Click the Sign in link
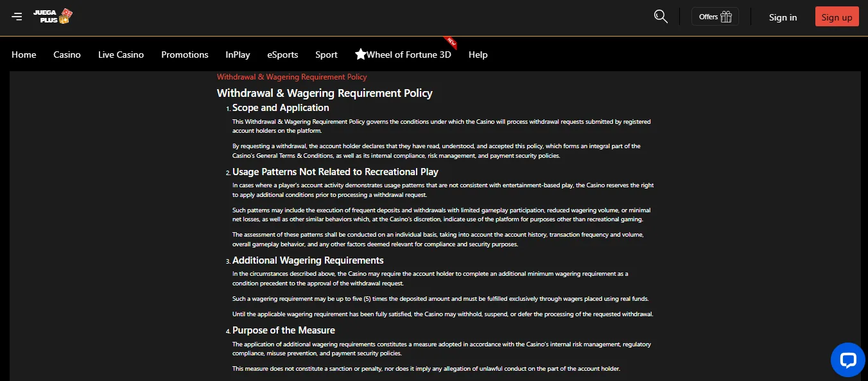This screenshot has height=381, width=868. click(783, 17)
